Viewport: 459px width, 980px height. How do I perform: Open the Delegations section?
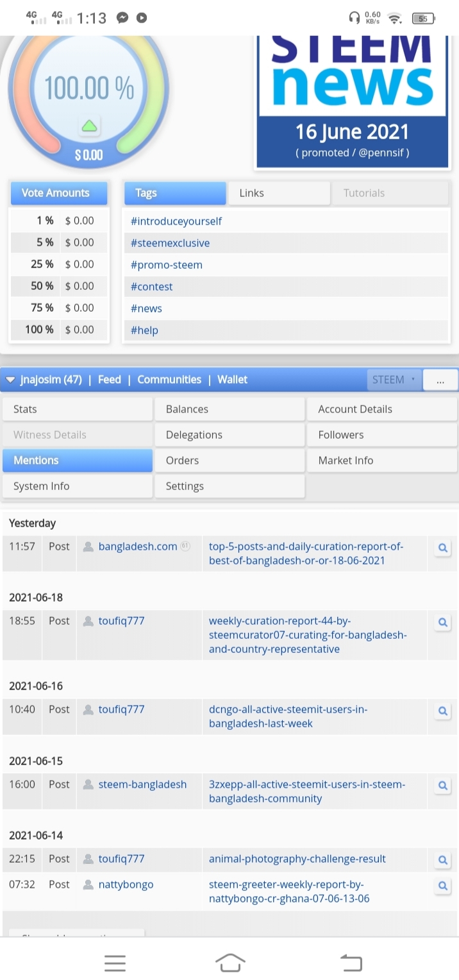point(229,435)
